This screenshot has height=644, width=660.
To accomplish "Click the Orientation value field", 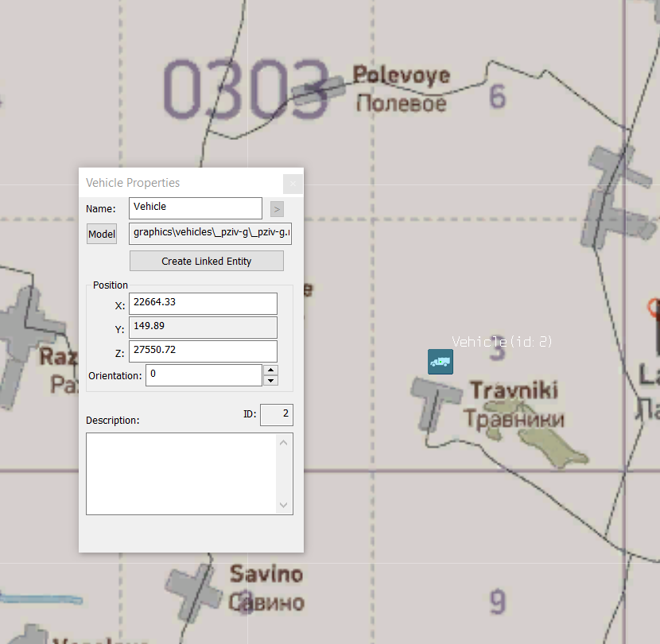I will tap(204, 375).
